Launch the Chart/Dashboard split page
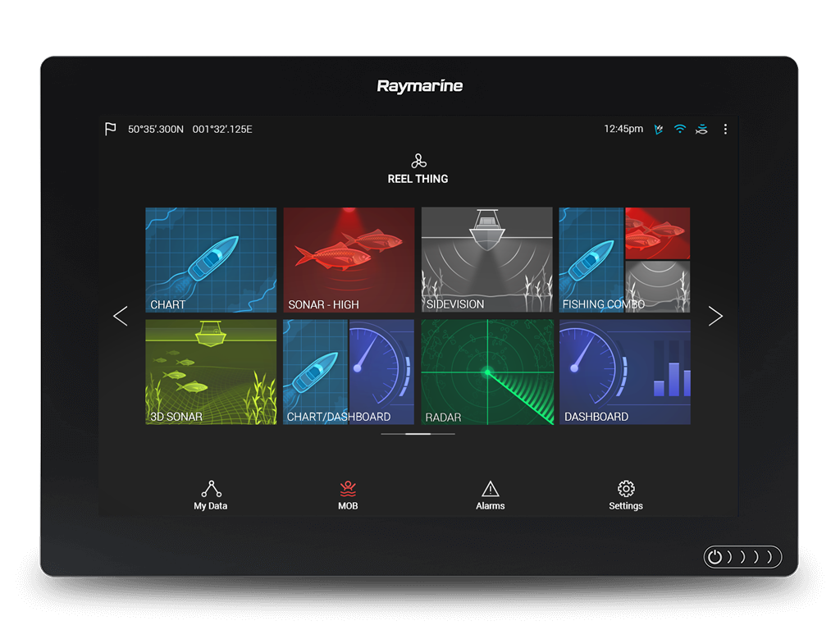This screenshot has width=840, height=630. click(349, 372)
